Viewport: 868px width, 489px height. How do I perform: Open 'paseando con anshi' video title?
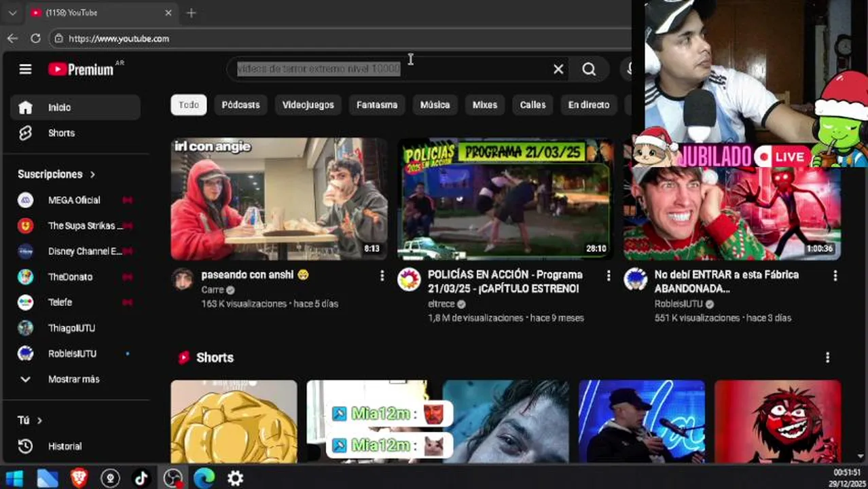[255, 275]
